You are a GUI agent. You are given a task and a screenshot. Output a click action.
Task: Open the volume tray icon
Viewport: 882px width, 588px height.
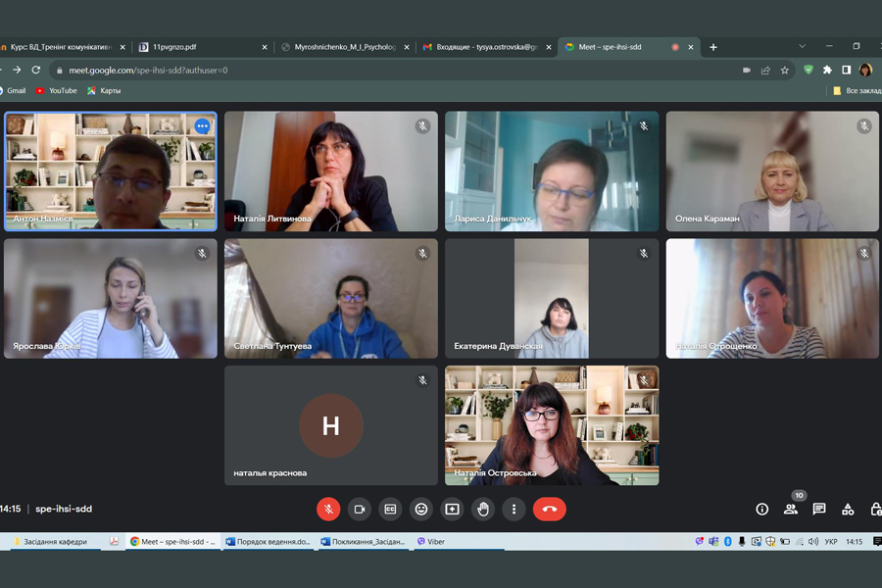tap(813, 541)
